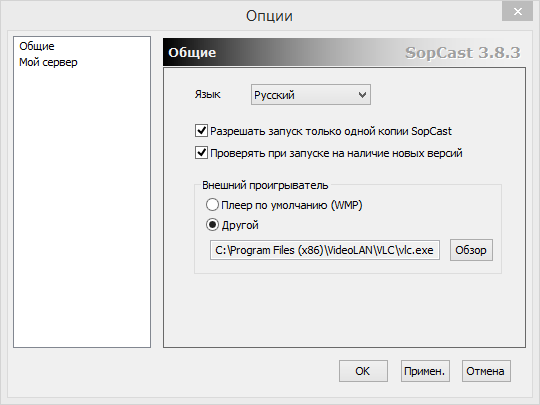Click the chevron arrow of the language dropdown
Image resolution: width=540 pixels, height=405 pixels.
click(362, 95)
